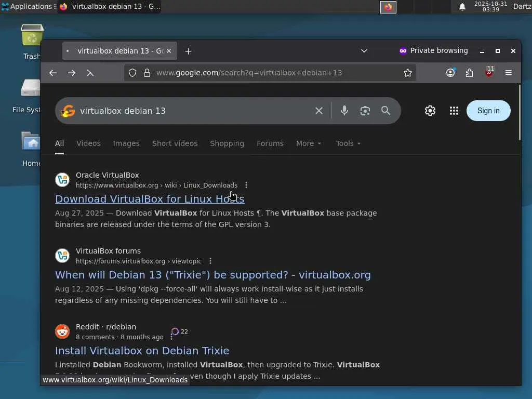Bookmark this page with the star
The height and width of the screenshot is (399, 532).
click(407, 73)
